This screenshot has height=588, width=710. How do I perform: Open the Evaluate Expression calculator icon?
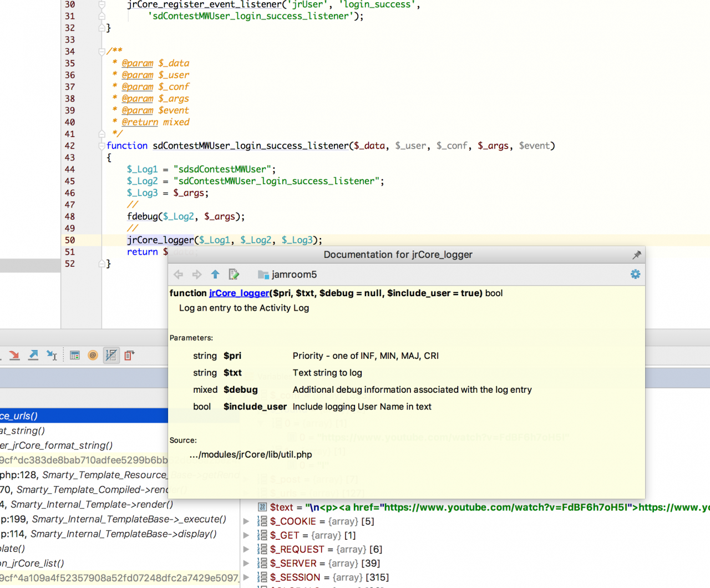[x=75, y=356]
